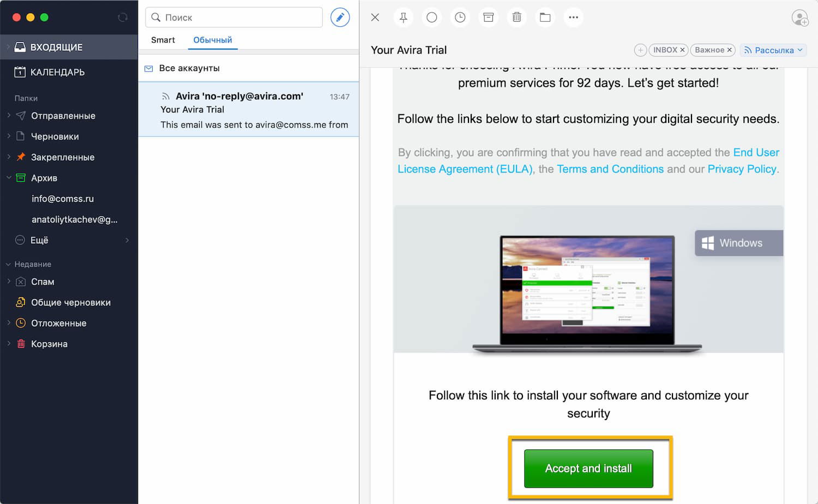
Task: Click the Windows platform badge
Action: (739, 243)
